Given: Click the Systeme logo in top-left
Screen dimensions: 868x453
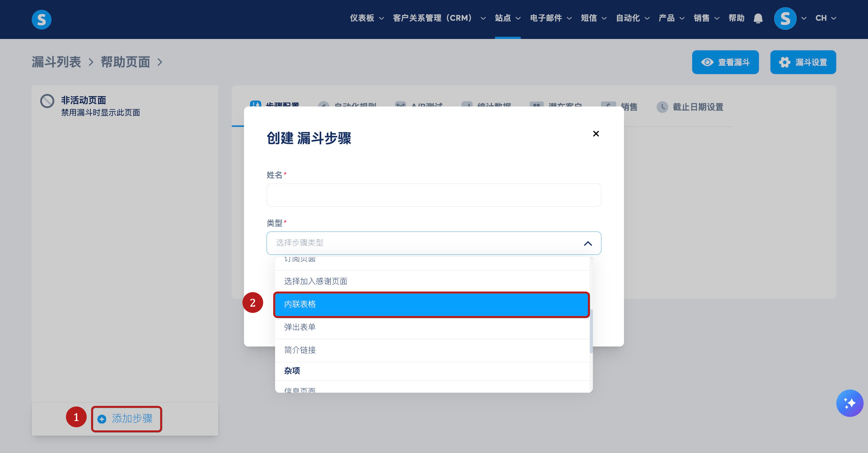Looking at the screenshot, I should [41, 19].
